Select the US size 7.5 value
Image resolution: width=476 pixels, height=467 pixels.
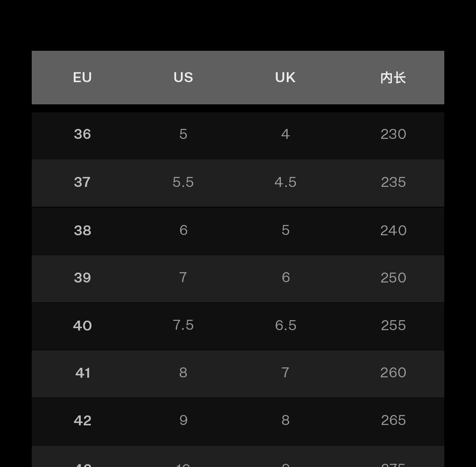coord(183,325)
